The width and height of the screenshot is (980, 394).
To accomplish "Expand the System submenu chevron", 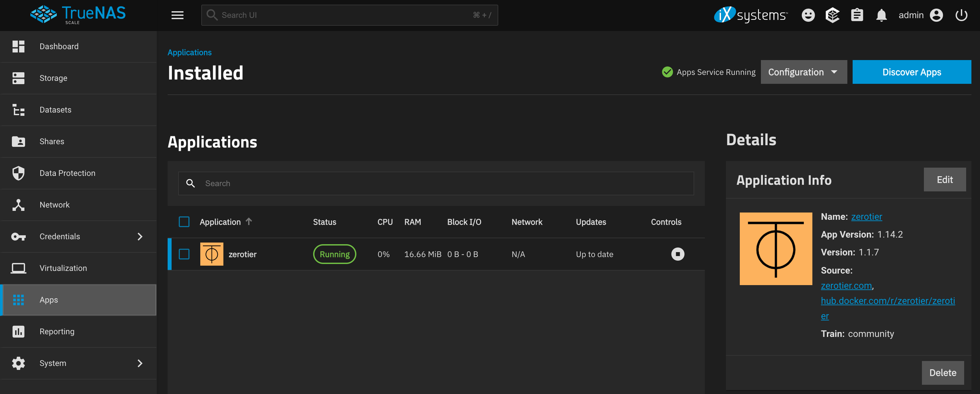I will (x=140, y=363).
